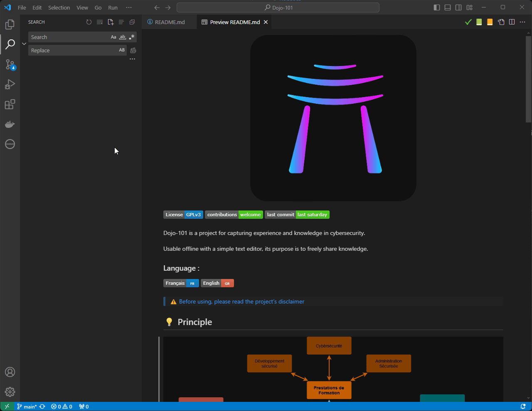Open the overflow menu after Run
The width and height of the screenshot is (532, 411).
click(x=129, y=7)
